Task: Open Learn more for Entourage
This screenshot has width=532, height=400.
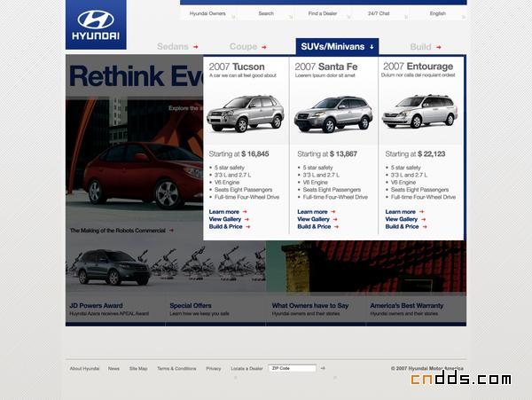Action: tap(401, 212)
